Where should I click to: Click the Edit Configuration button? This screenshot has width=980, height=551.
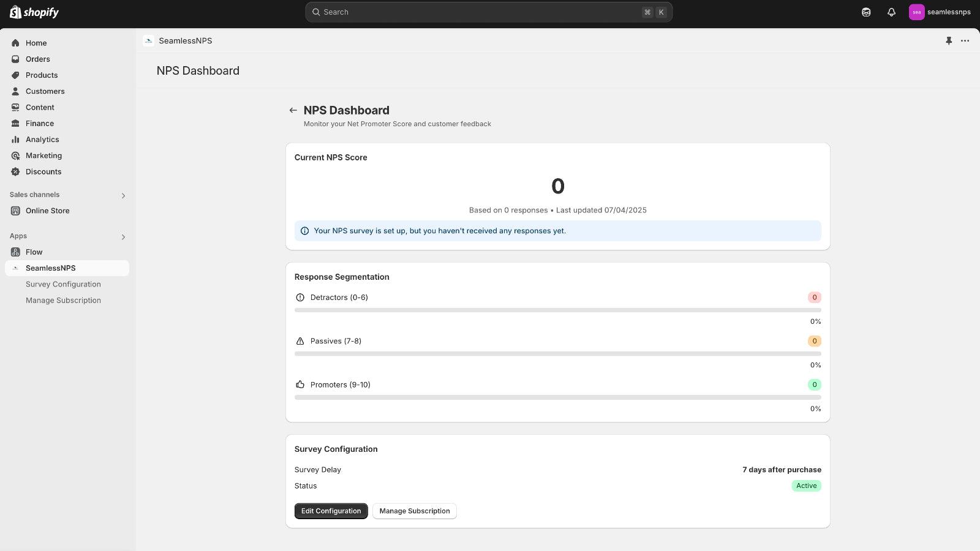click(331, 511)
